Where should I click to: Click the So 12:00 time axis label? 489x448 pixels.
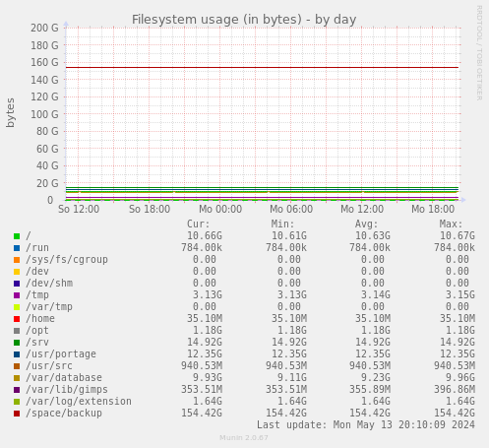(x=79, y=209)
